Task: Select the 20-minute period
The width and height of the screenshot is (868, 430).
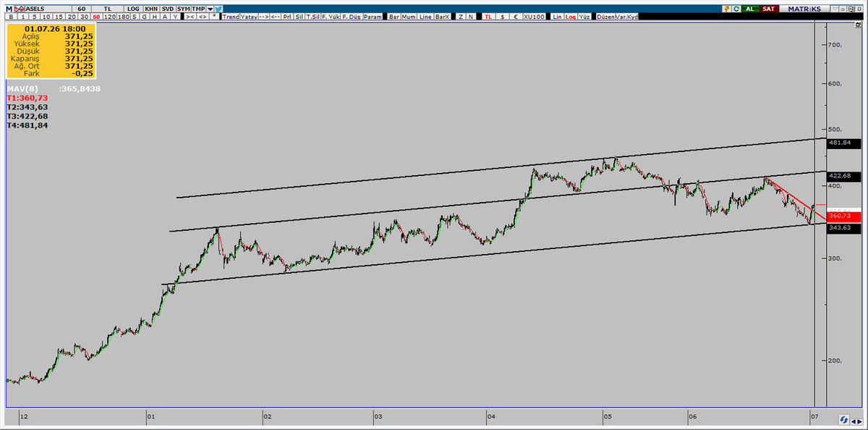Action: (x=72, y=17)
